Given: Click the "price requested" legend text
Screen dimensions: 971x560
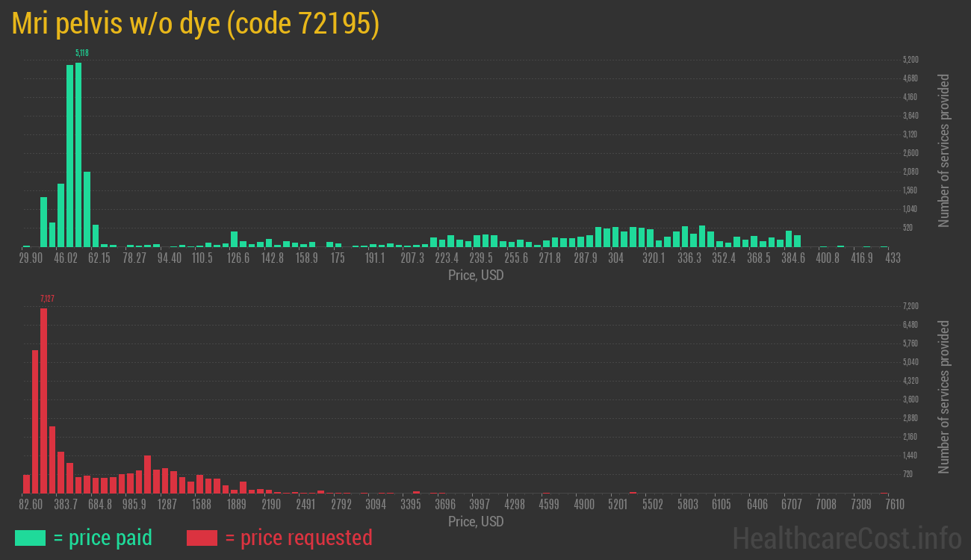Looking at the screenshot, I should point(298,538).
